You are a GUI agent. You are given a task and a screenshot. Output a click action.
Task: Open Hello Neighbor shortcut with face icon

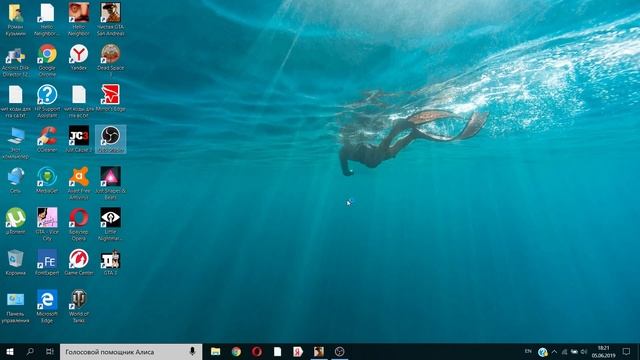(79, 19)
